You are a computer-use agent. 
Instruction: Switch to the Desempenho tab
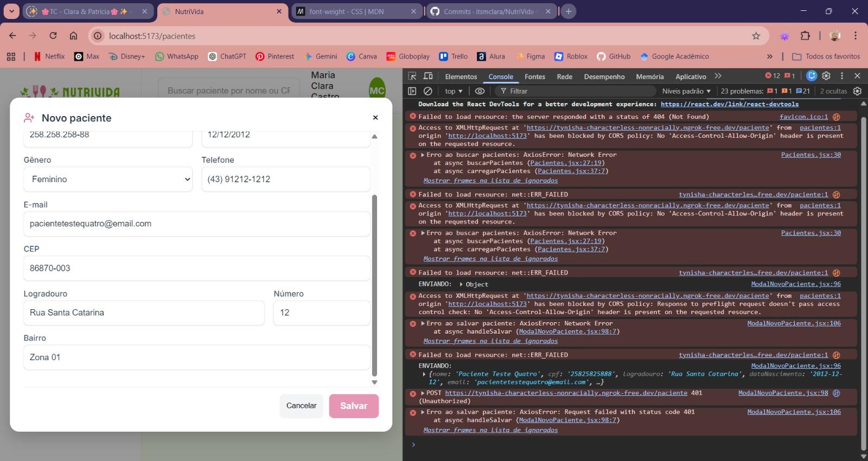604,76
